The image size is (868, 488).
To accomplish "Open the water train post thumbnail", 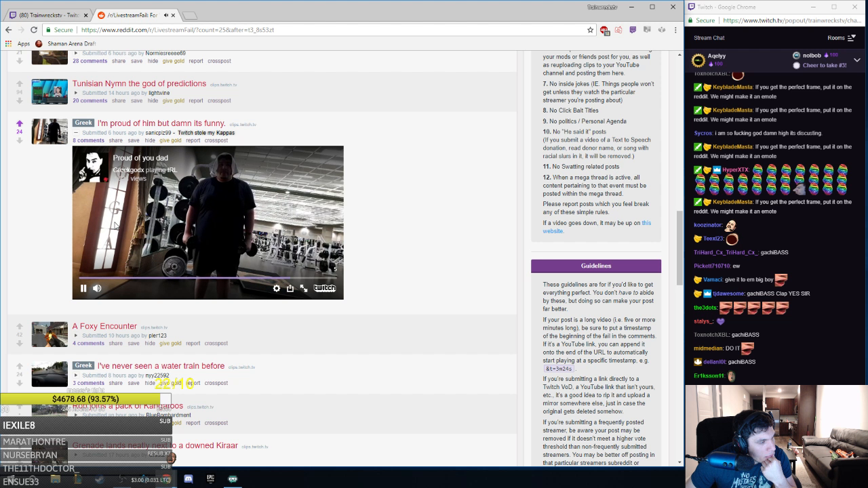I will coord(50,374).
